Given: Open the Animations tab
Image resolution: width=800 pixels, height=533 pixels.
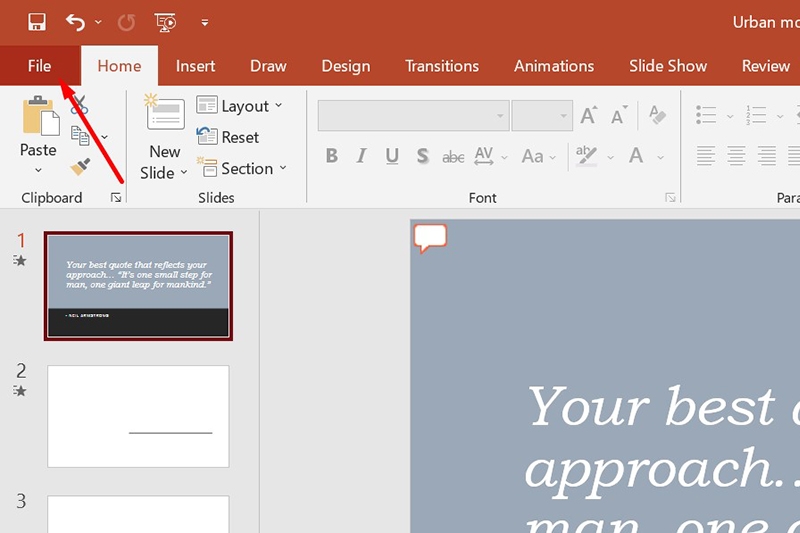Looking at the screenshot, I should pos(554,66).
